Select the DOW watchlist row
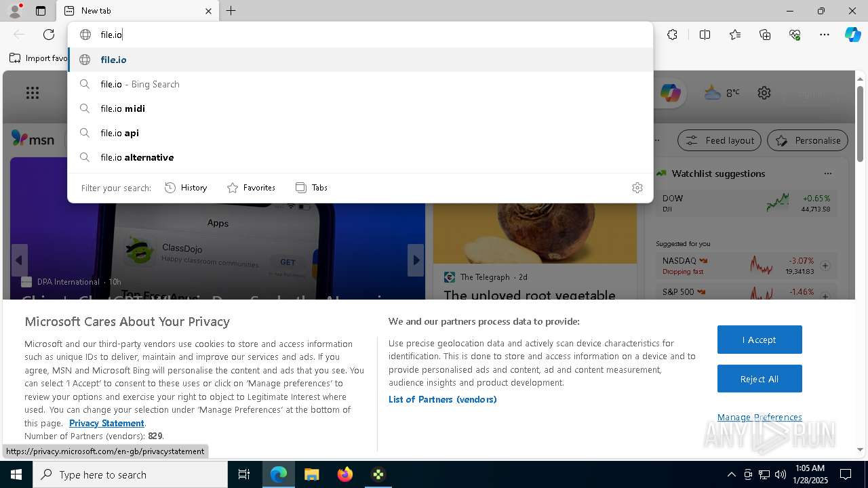This screenshot has height=488, width=868. [x=746, y=203]
